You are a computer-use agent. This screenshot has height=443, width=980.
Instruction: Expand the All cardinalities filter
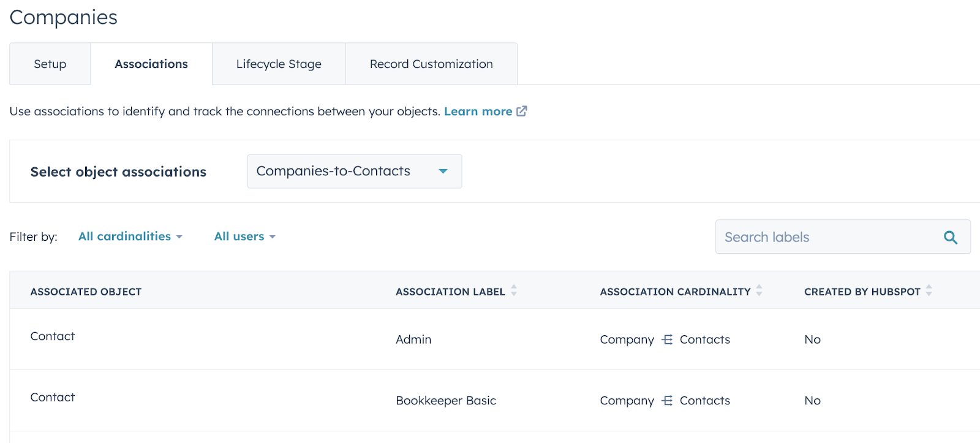(x=130, y=237)
